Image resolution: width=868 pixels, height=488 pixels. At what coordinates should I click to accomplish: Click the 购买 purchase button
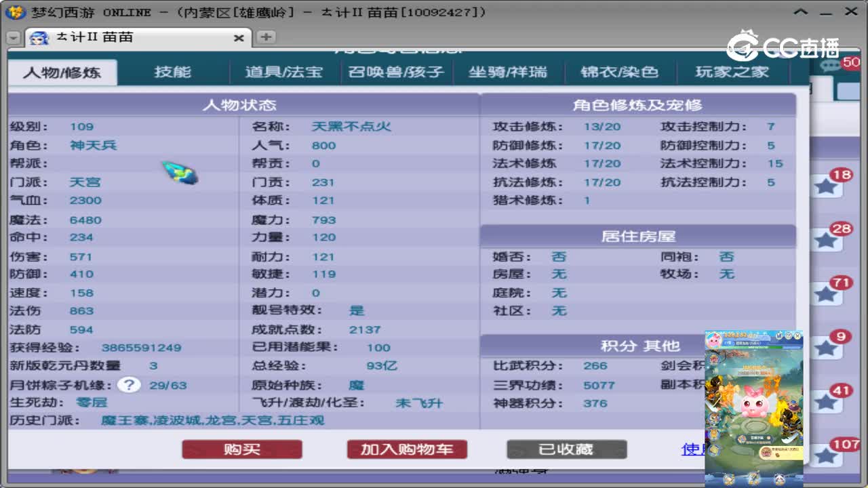point(242,449)
